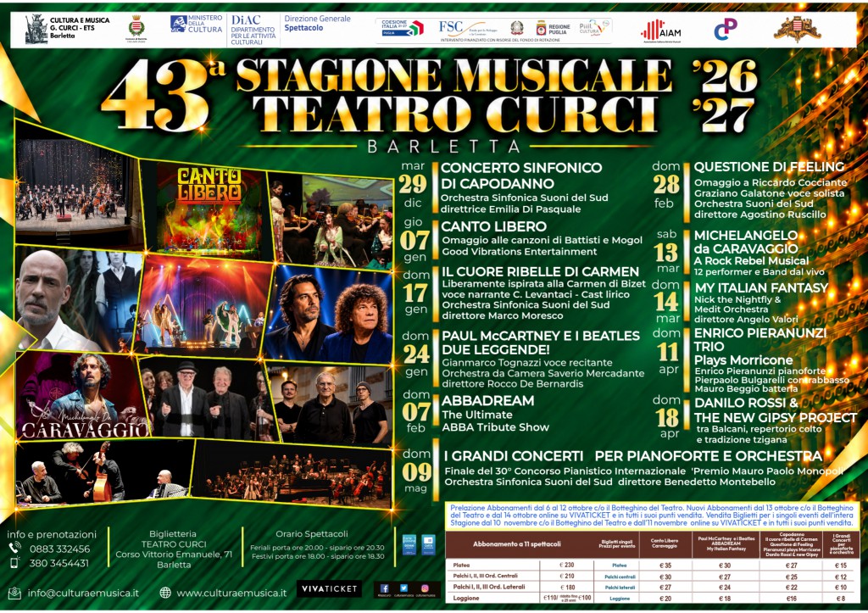The height and width of the screenshot is (613, 868).
Task: Click the My Italian Fantasy title
Action: click(x=761, y=288)
